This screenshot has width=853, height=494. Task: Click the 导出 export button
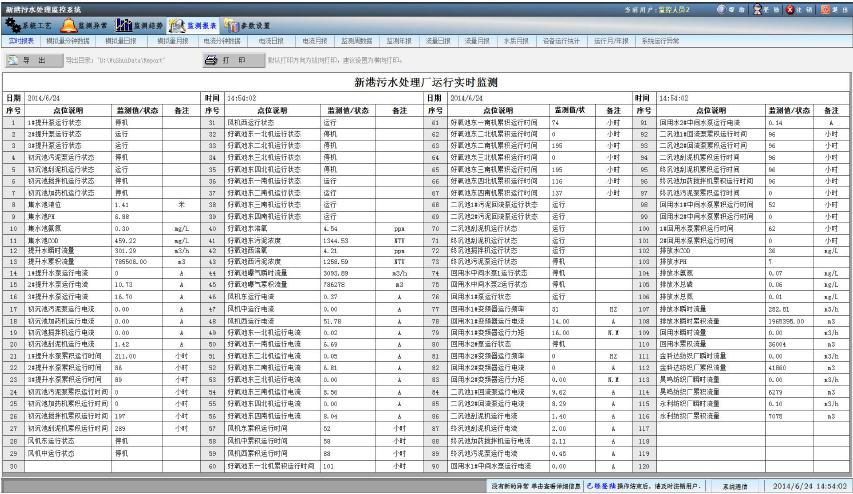click(33, 60)
